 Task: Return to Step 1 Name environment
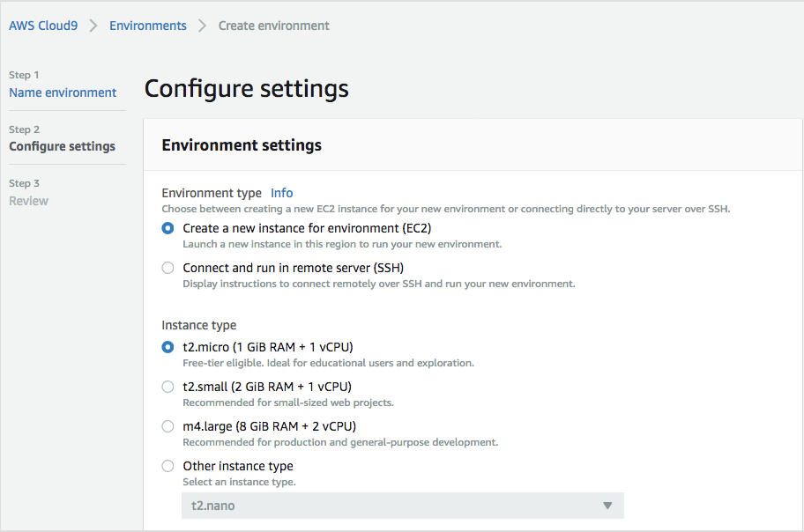click(63, 92)
